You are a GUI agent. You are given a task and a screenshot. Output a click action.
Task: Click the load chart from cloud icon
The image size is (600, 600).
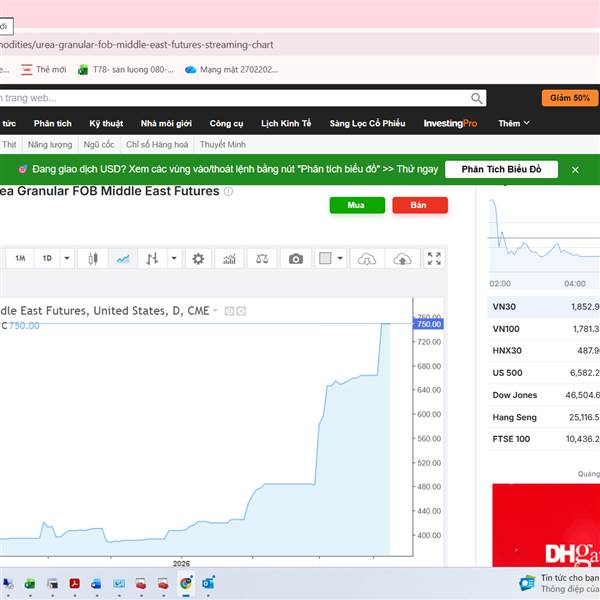point(367,259)
